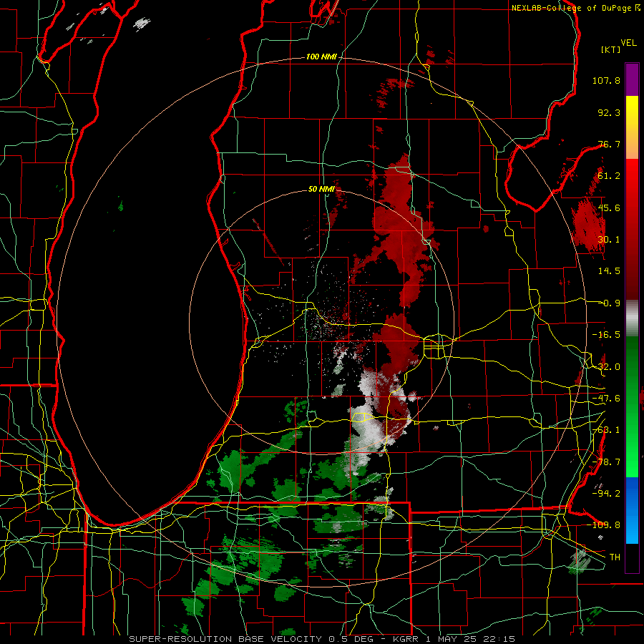Click the VEL legend heading
The width and height of the screenshot is (644, 644).
(x=628, y=43)
